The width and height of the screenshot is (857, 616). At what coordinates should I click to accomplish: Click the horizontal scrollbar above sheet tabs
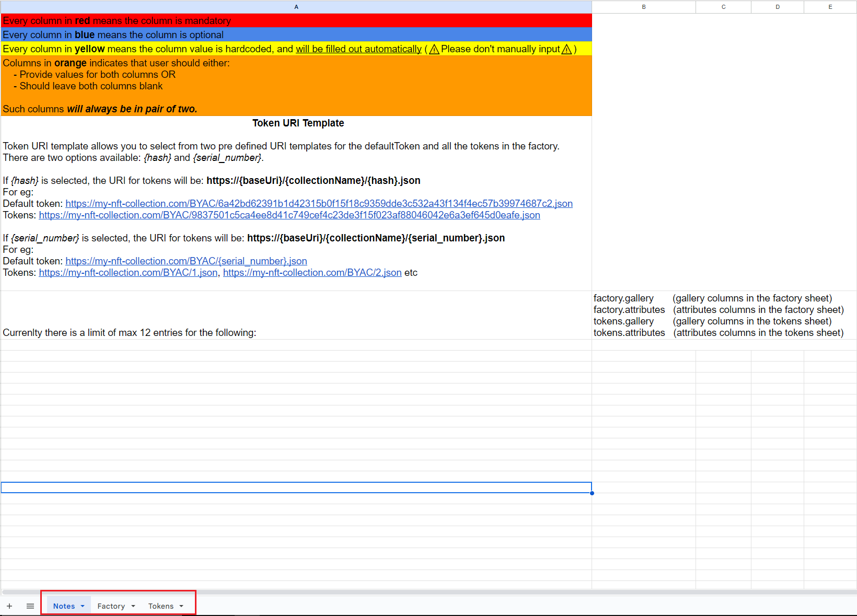point(428,592)
